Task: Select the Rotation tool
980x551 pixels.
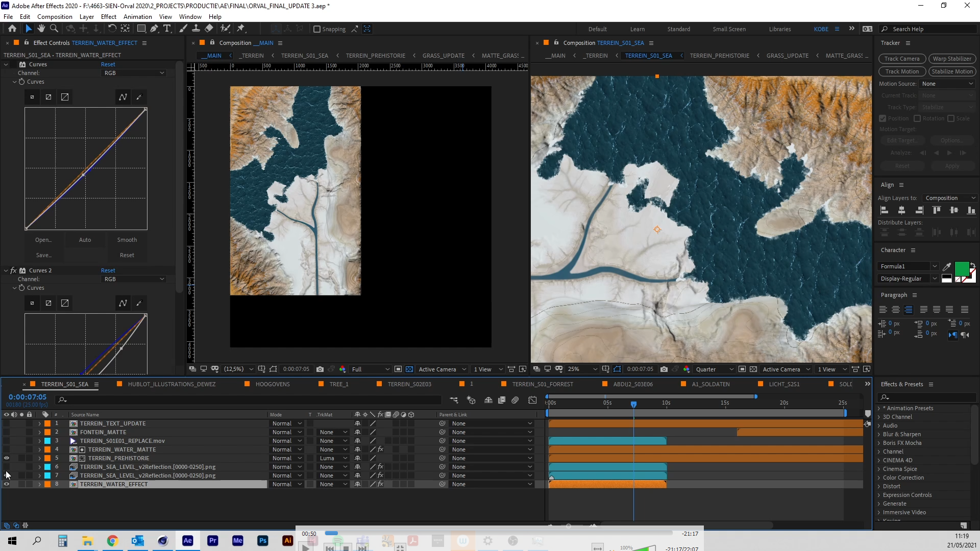Action: pyautogui.click(x=112, y=29)
